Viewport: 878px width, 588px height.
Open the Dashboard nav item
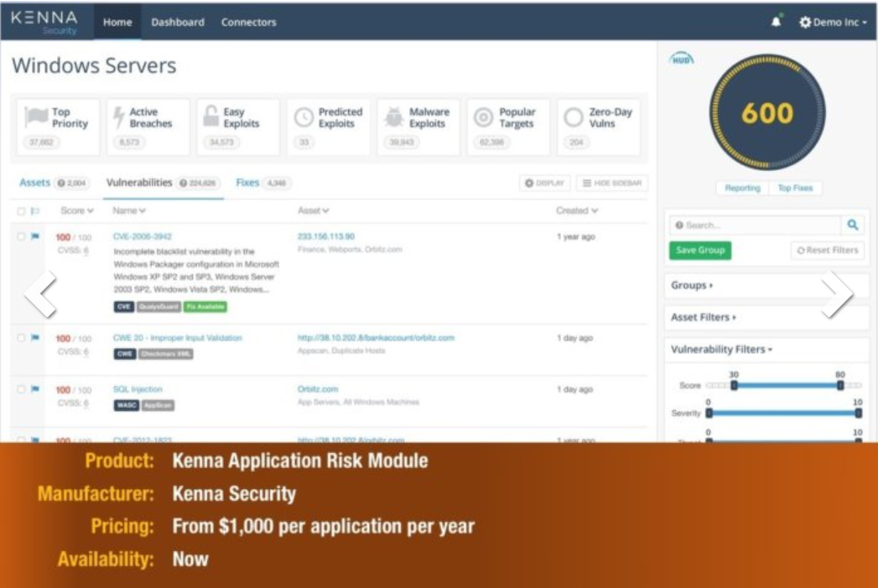[178, 22]
